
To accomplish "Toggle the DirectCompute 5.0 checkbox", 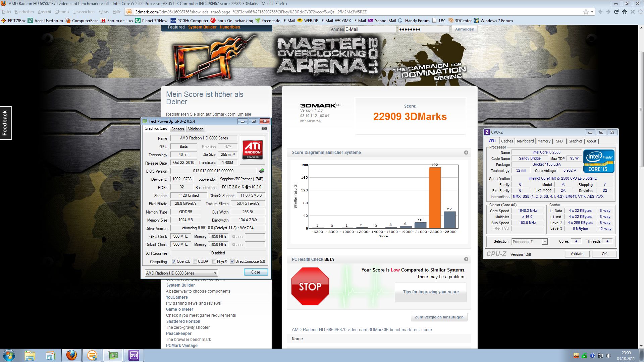I will coord(232,261).
